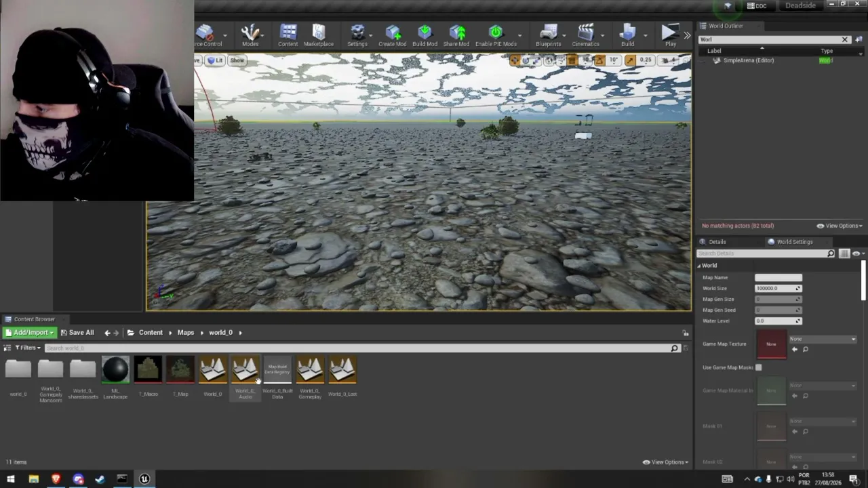Select the ML_Landscape material asset
Viewport: 868px width, 488px height.
115,378
